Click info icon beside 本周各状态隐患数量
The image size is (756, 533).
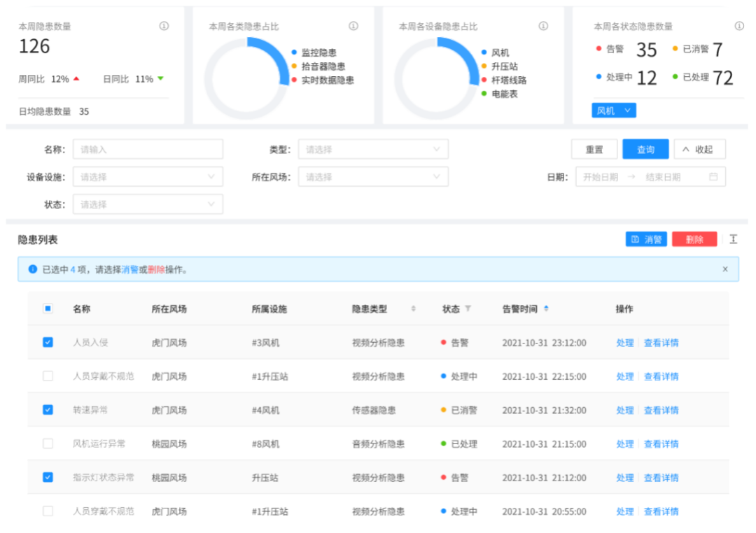click(739, 26)
